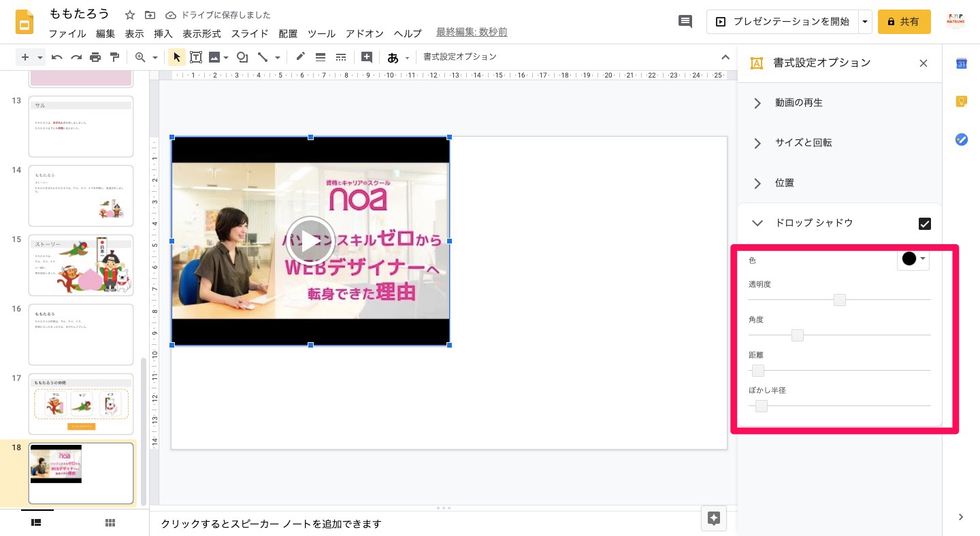Star the ももたろう presentation
The image size is (980, 536).
point(130,15)
